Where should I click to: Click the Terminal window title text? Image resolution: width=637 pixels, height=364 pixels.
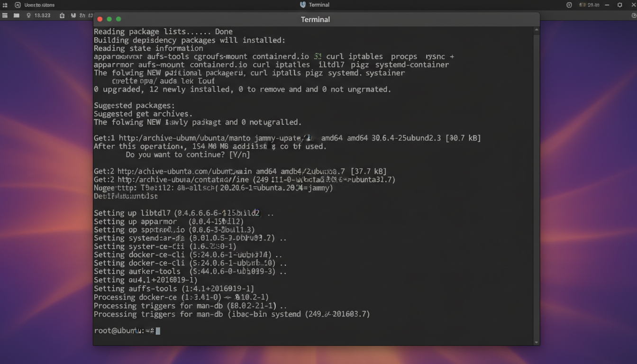[x=315, y=19]
